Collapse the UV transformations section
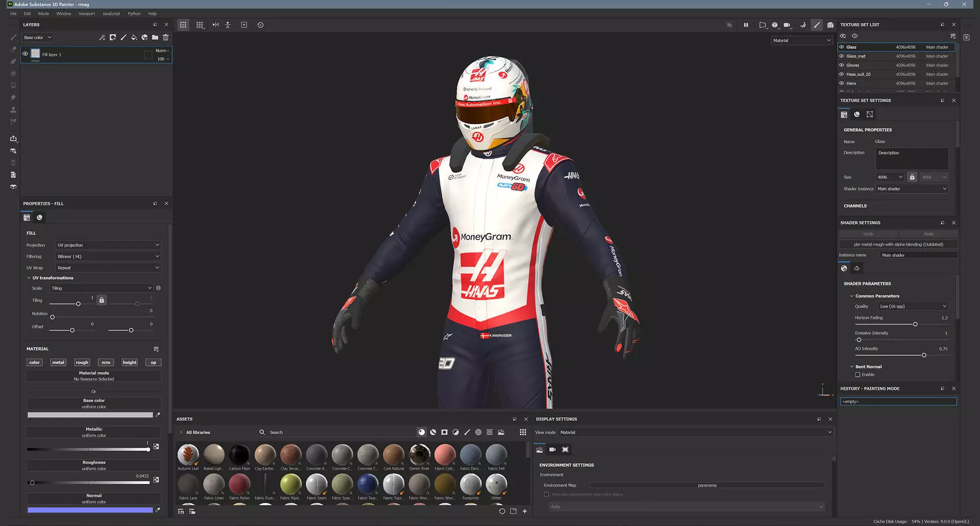 [x=29, y=278]
